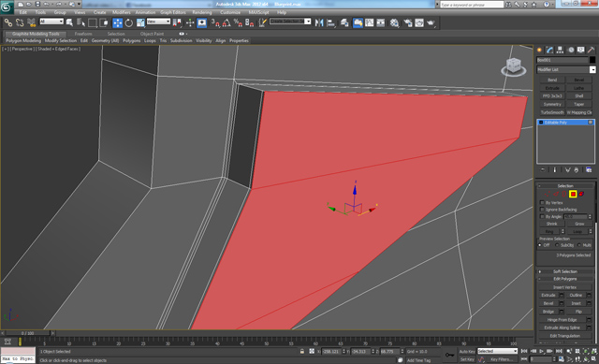Click the Percent Snap Toggle icon
Viewport: 599px width, 364px height.
pos(238,22)
